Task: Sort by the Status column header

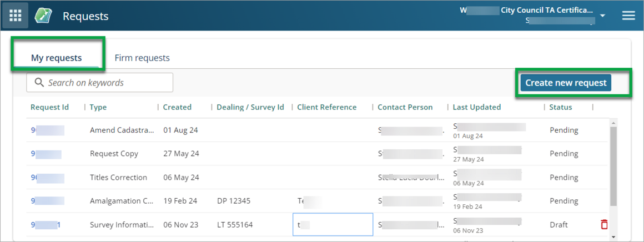Action: (x=560, y=107)
